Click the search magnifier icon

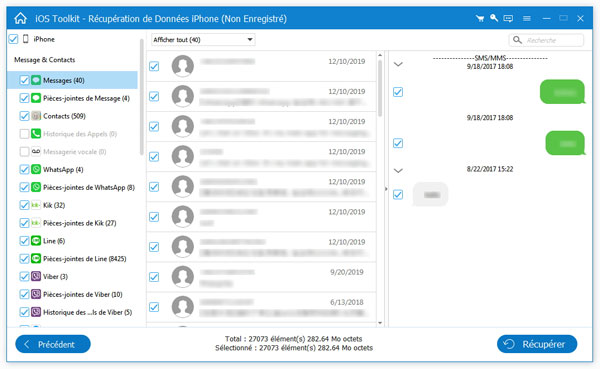pos(517,40)
